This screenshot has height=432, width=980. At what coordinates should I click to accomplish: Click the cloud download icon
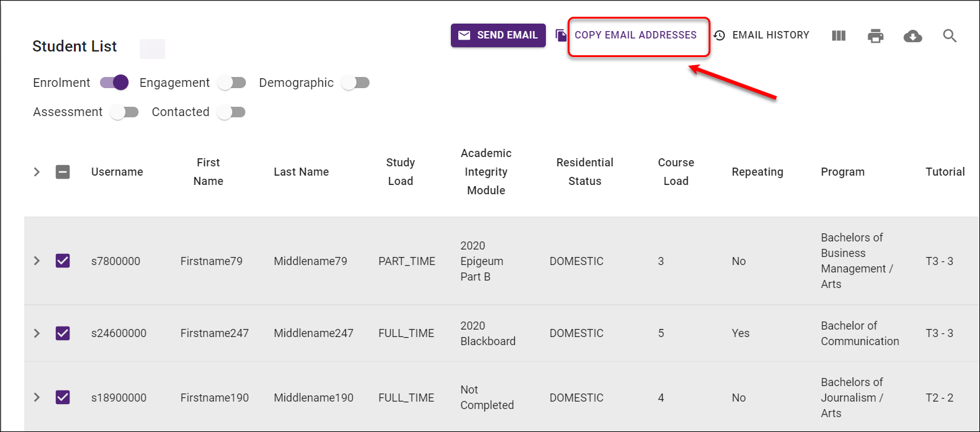click(x=912, y=36)
